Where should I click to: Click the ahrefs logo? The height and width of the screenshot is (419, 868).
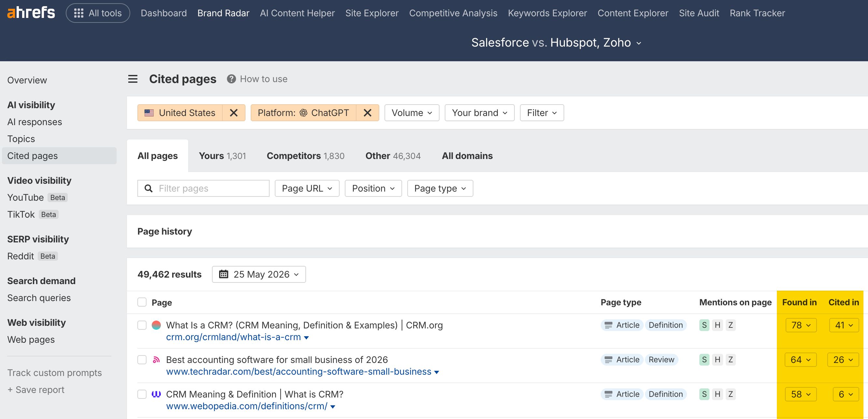31,13
